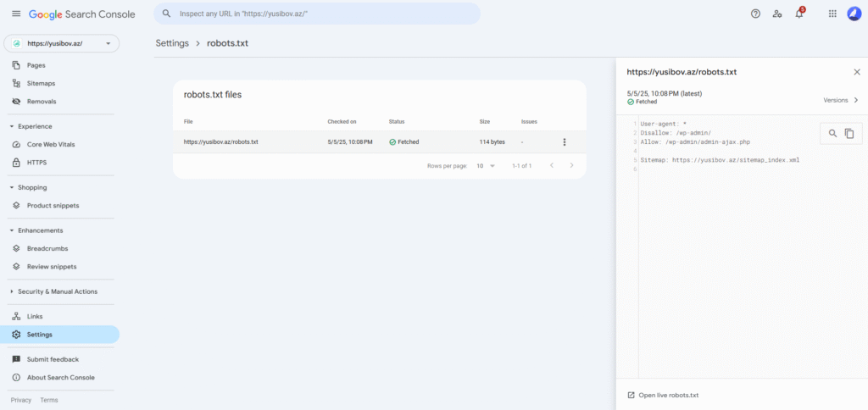
Task: Click the Pages icon in sidebar
Action: (16, 65)
